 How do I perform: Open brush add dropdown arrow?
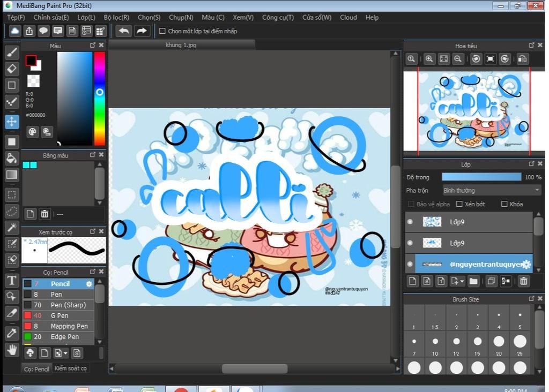click(65, 353)
